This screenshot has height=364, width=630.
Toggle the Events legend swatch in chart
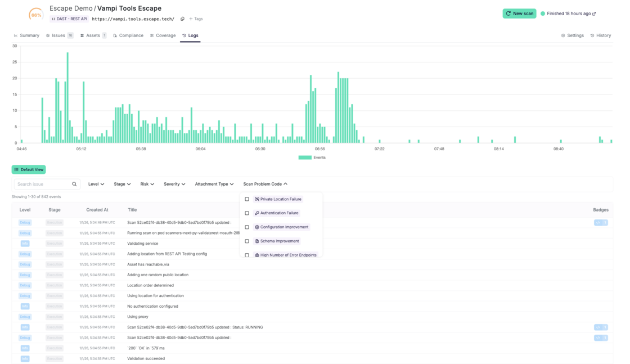point(305,158)
